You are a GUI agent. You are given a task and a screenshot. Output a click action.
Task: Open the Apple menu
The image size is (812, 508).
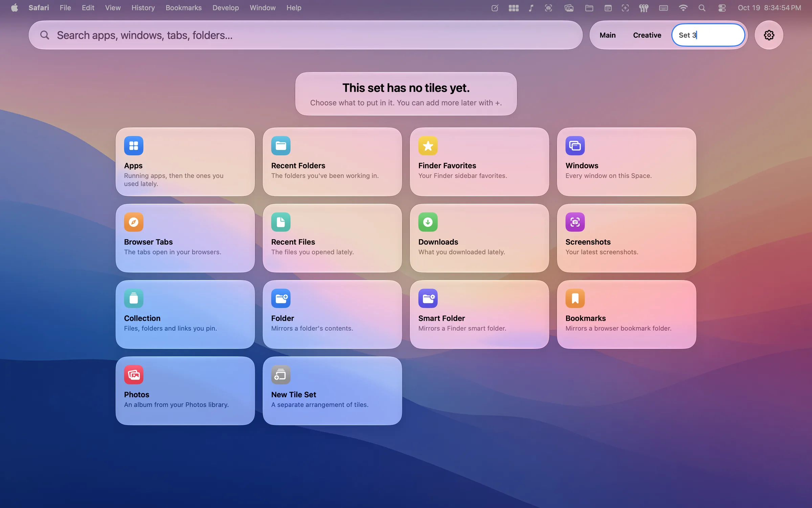(14, 7)
